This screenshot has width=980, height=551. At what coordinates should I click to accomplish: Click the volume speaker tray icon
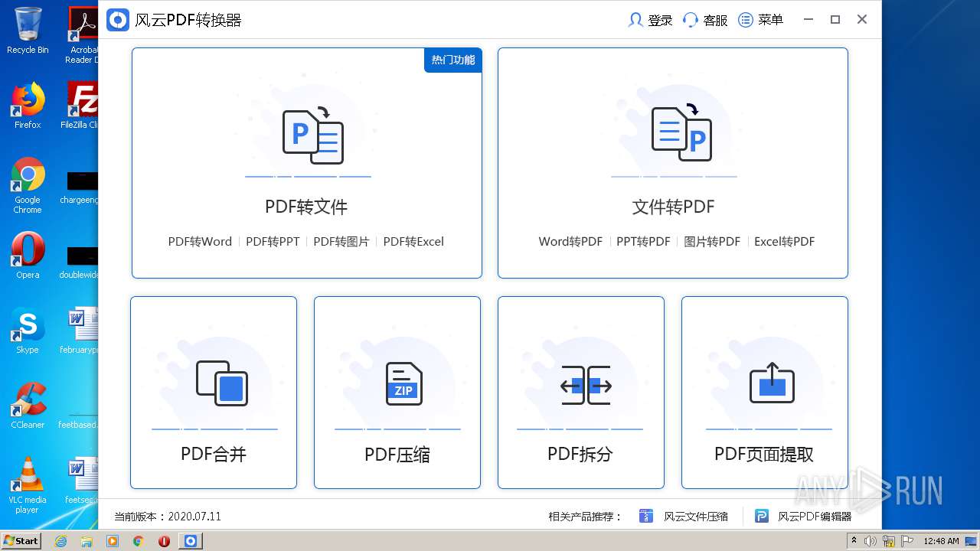coord(871,541)
